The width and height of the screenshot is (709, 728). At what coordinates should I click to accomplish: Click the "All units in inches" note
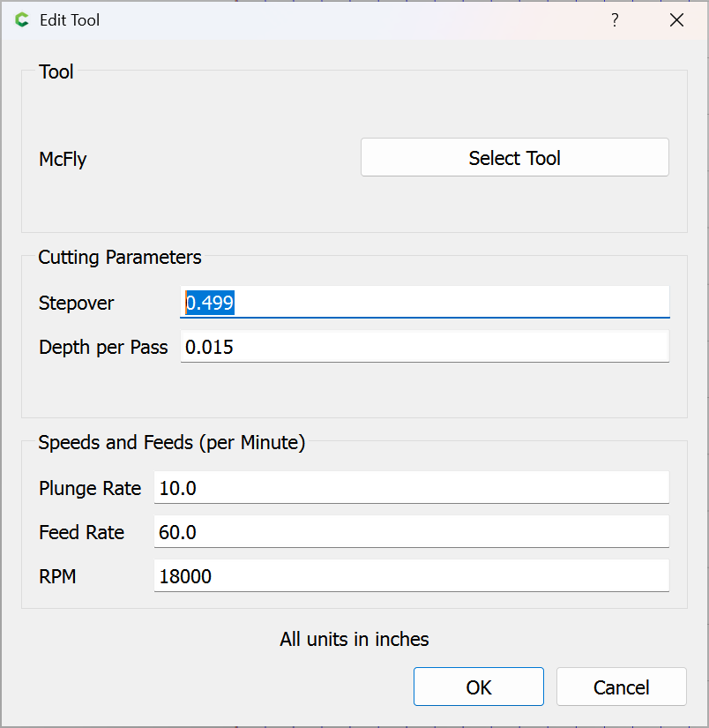pos(354,639)
